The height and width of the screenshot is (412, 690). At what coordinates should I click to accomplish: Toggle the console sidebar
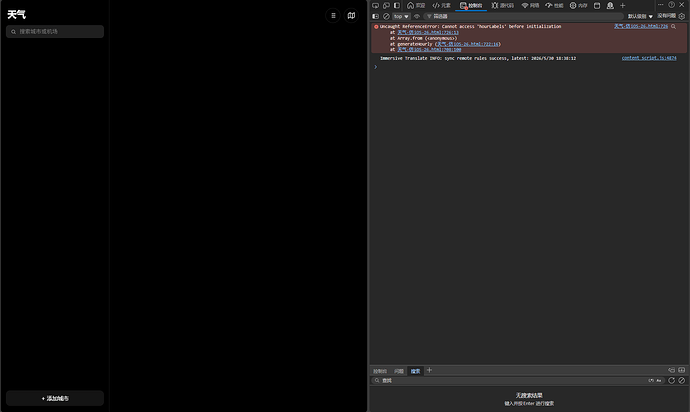coord(375,16)
